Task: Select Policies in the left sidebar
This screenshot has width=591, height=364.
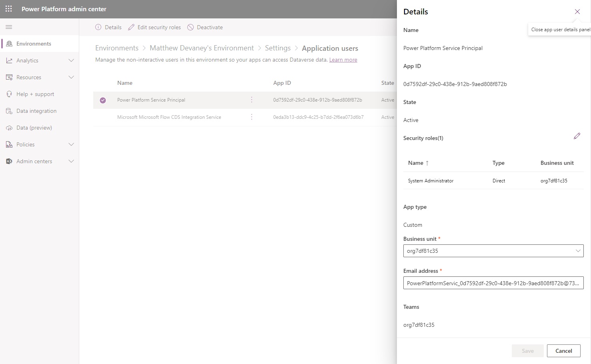Action: point(25,144)
